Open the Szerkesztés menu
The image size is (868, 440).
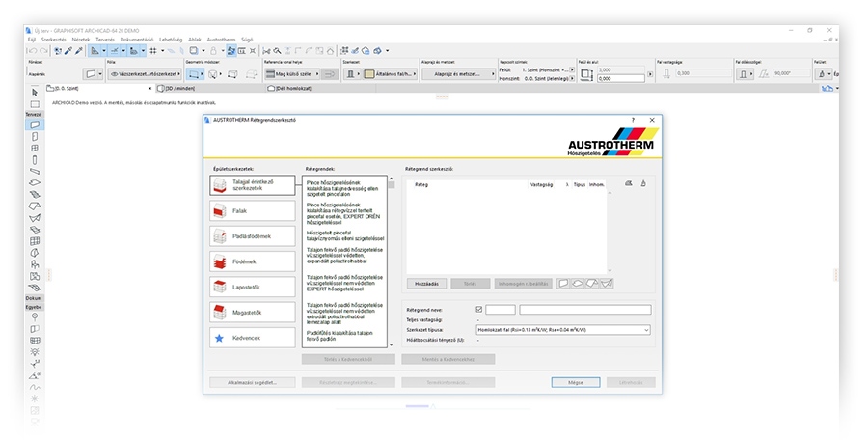coord(54,40)
